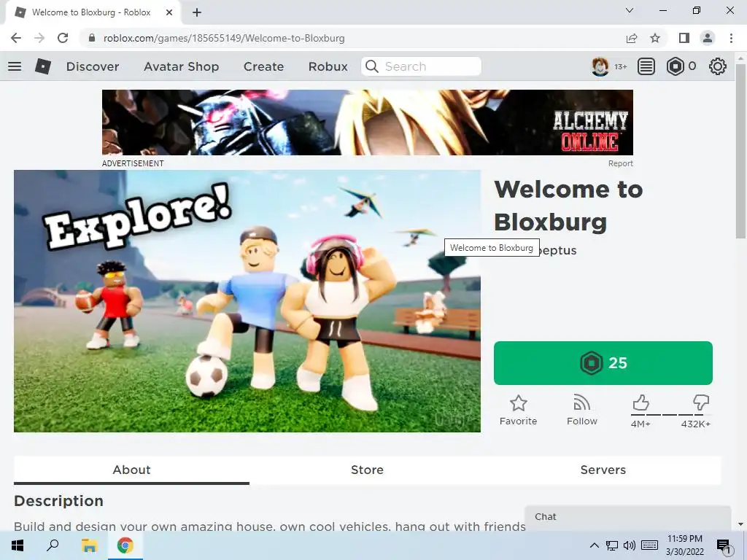Open the Roblox hamburger navigation menu
This screenshot has width=747, height=560.
[15, 66]
